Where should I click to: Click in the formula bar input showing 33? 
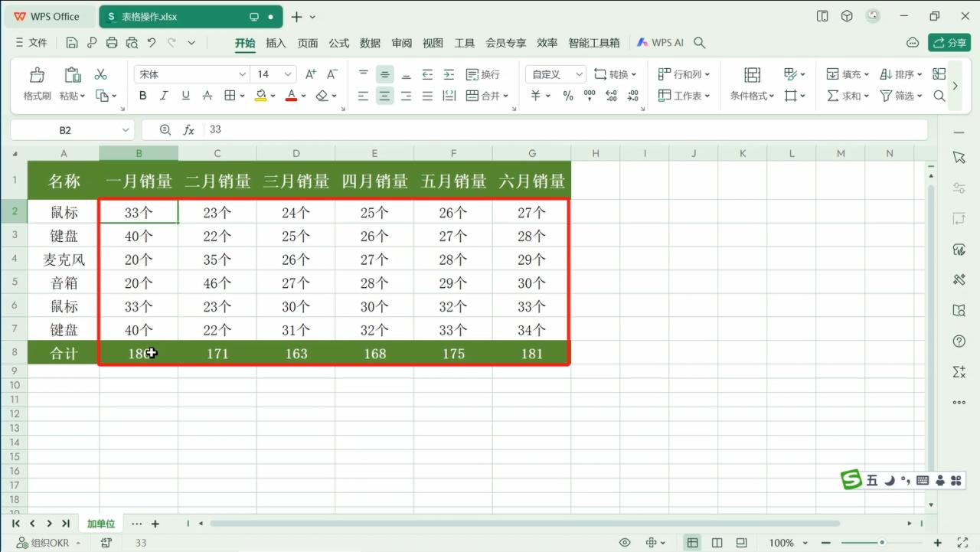[565, 130]
